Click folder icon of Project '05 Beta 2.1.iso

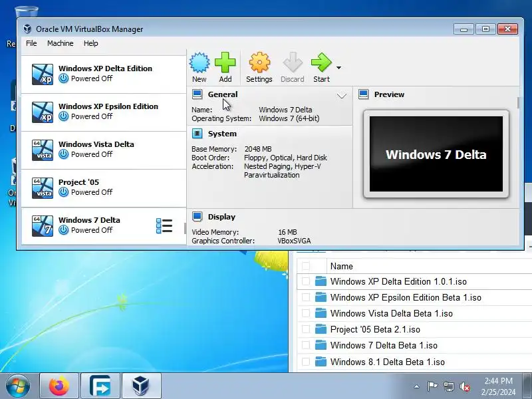click(321, 329)
